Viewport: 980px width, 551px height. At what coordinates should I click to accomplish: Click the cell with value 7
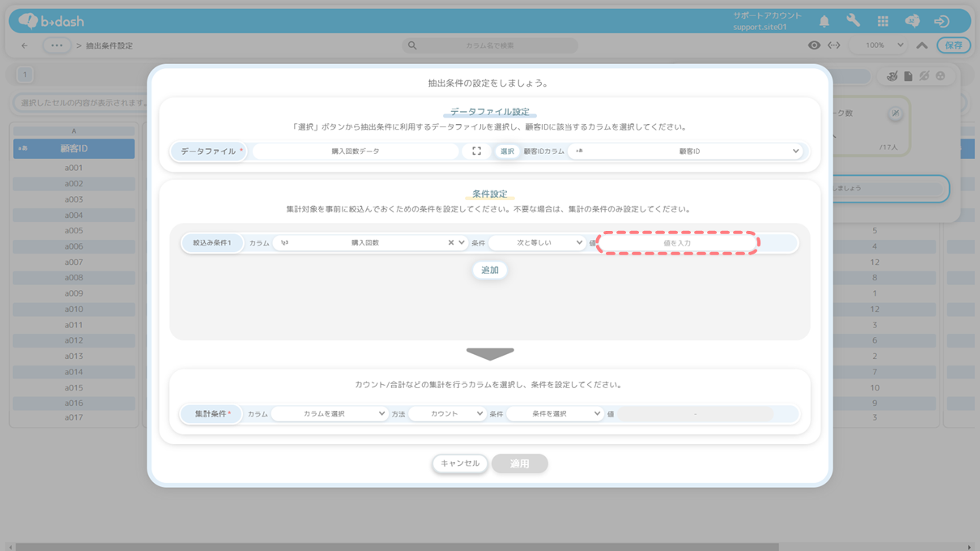(x=875, y=372)
